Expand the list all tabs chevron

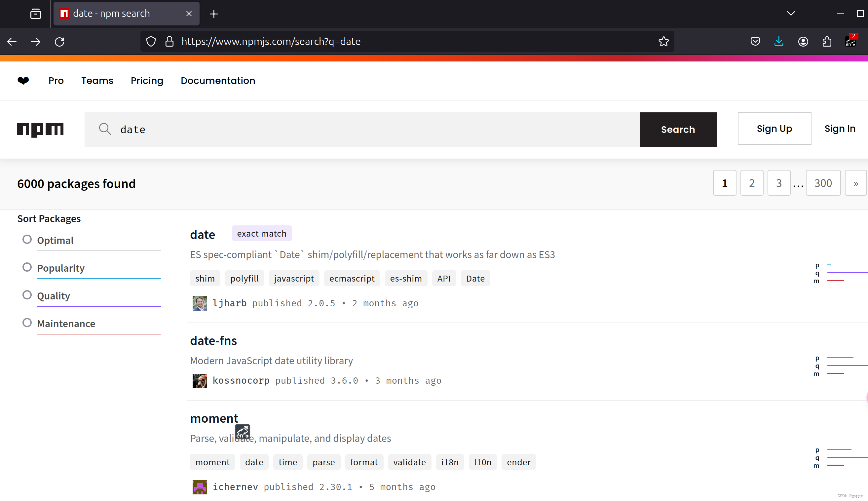click(791, 14)
